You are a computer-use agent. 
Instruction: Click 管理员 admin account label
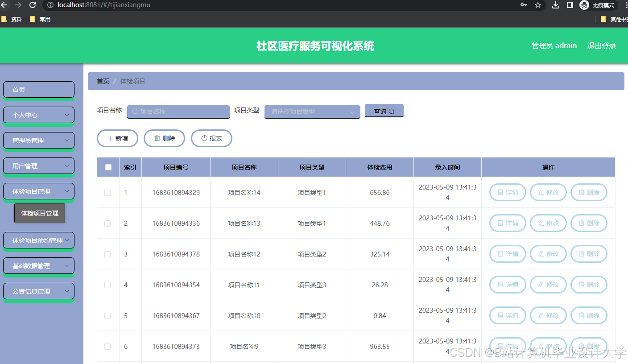(x=554, y=45)
